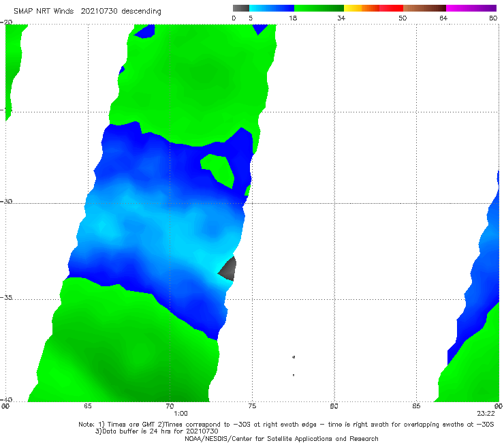Click the '-35' latitude axis label

[6, 297]
